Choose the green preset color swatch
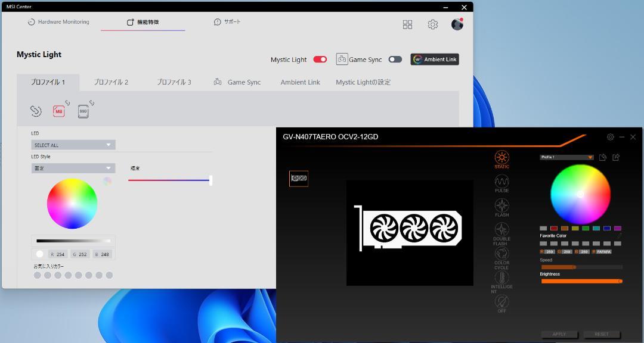644x343 pixels. click(x=586, y=228)
